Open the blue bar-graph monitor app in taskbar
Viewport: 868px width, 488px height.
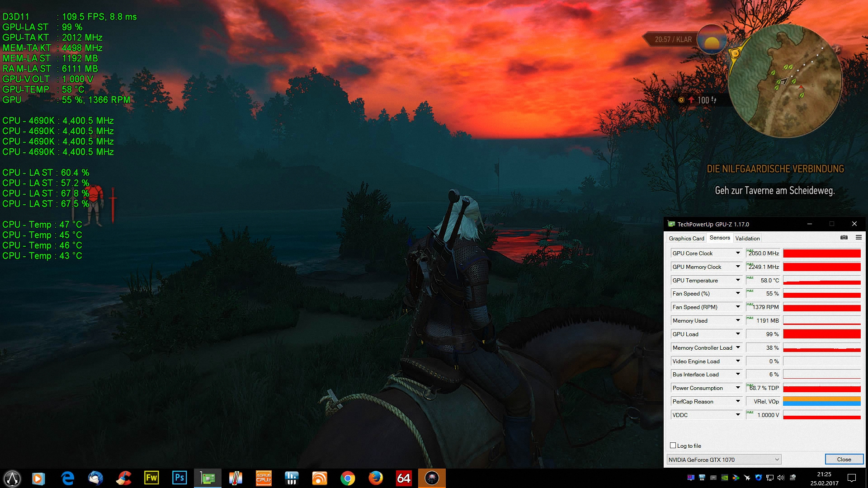click(292, 478)
